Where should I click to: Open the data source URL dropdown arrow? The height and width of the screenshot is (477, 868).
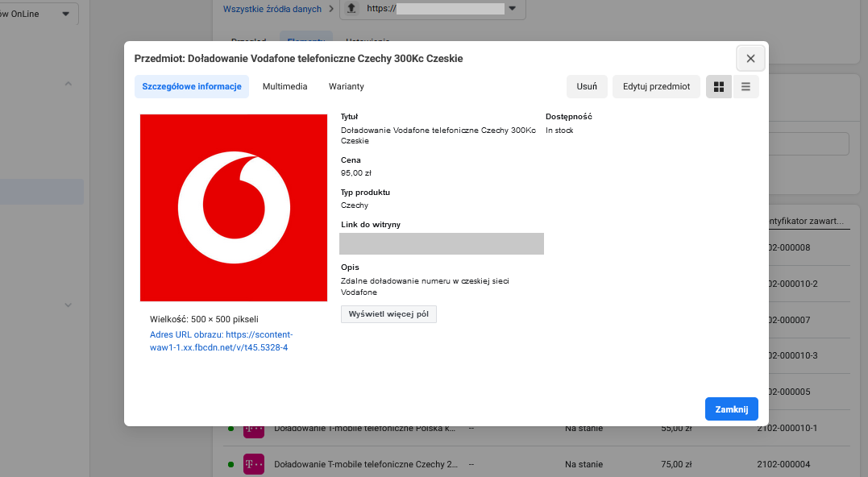(x=512, y=8)
